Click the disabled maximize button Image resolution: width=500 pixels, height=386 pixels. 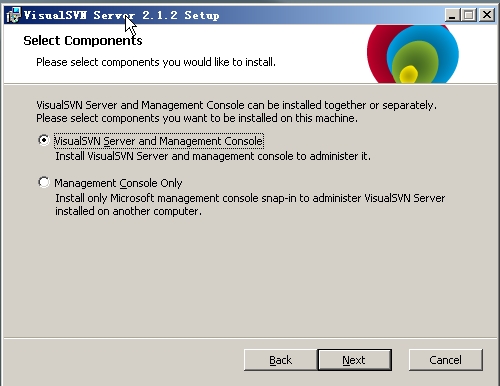(469, 15)
